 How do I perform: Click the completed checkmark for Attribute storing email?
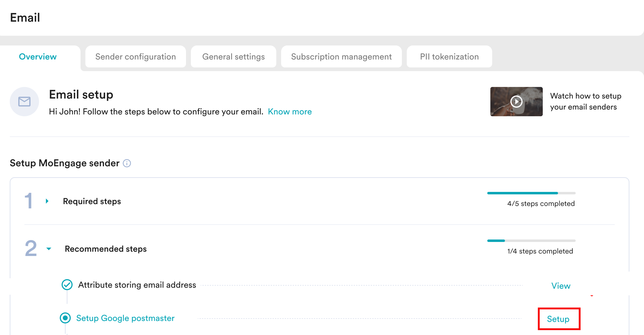click(67, 285)
